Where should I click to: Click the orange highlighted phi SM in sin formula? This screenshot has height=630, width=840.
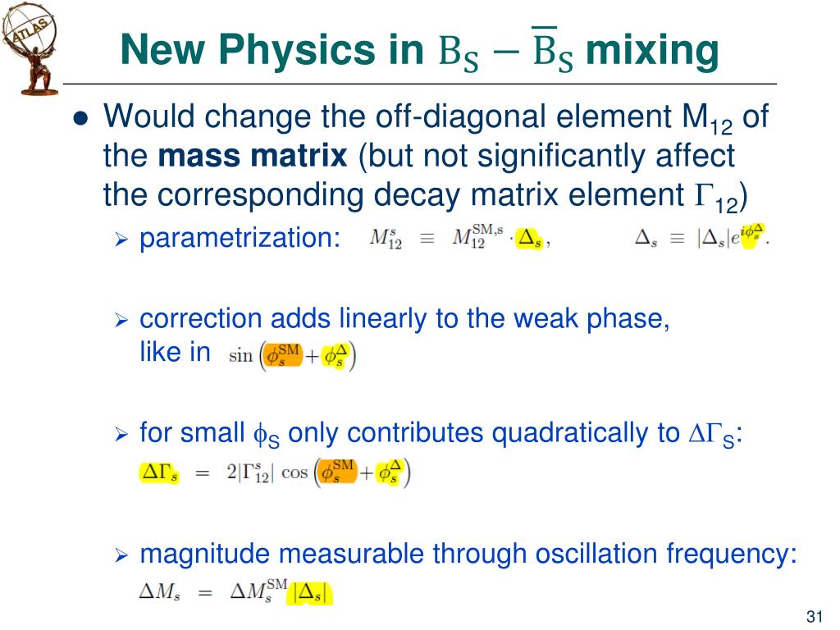click(x=282, y=354)
